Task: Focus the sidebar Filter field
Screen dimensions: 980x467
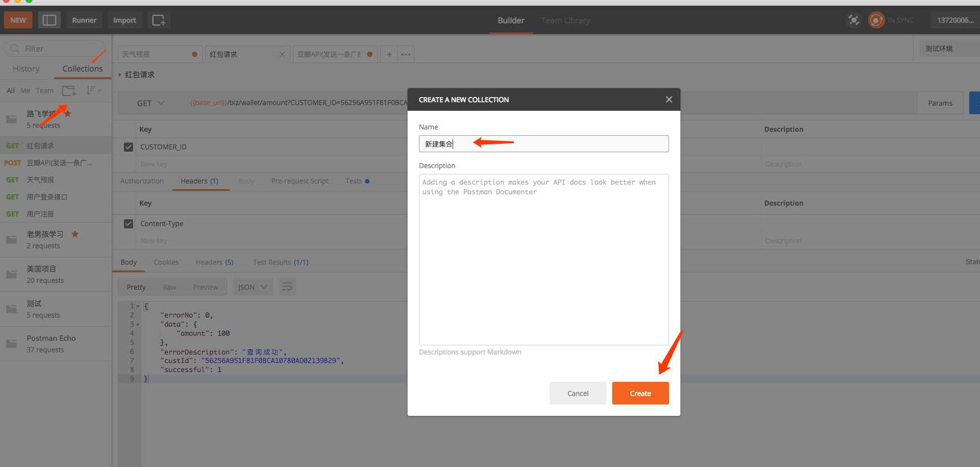Action: (x=55, y=48)
